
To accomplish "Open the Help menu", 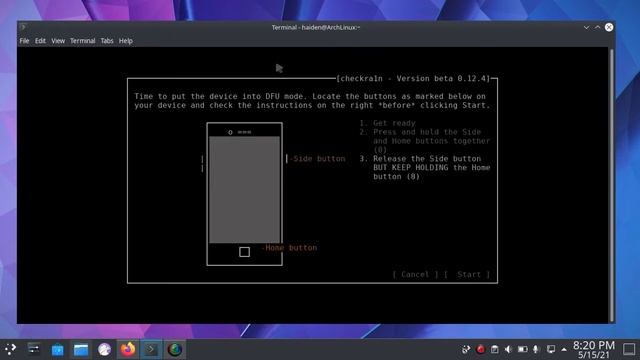I will pyautogui.click(x=126, y=41).
